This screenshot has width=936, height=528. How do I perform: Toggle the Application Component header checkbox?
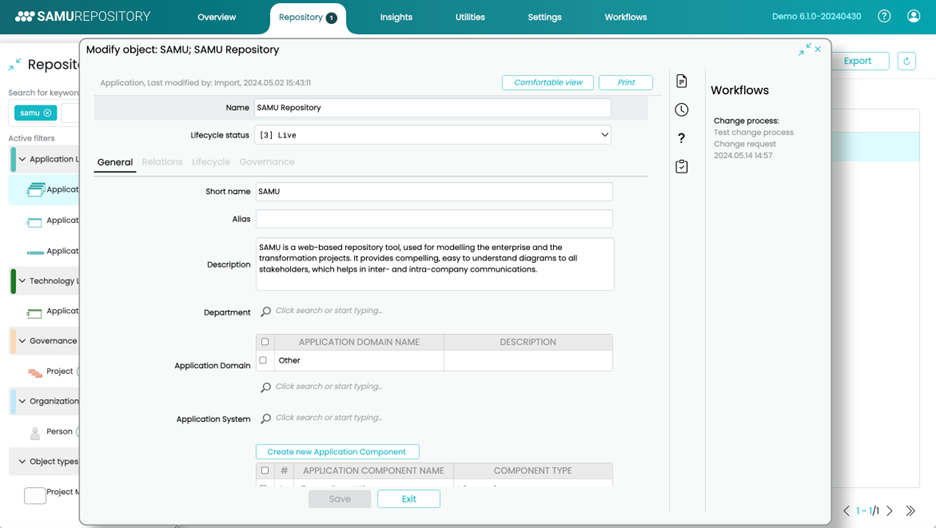[x=265, y=470]
